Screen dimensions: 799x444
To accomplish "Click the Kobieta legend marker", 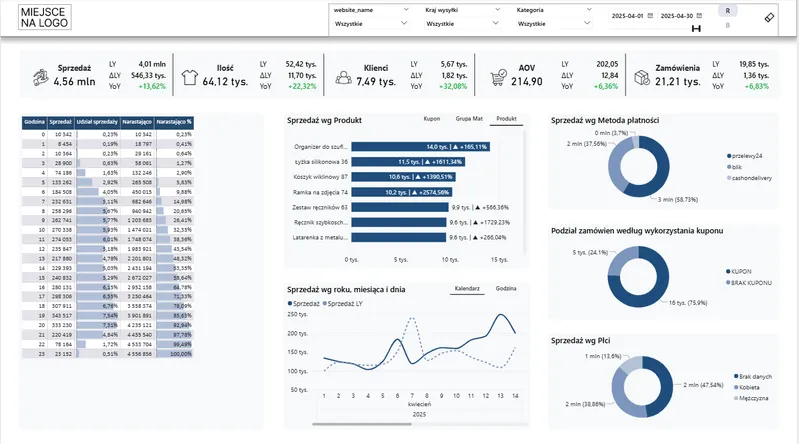I will 736,387.
